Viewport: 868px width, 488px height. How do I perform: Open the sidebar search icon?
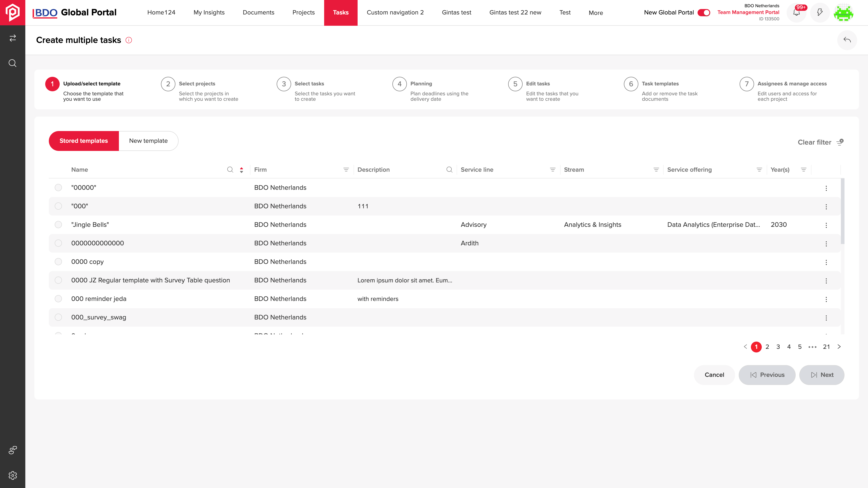click(x=12, y=63)
